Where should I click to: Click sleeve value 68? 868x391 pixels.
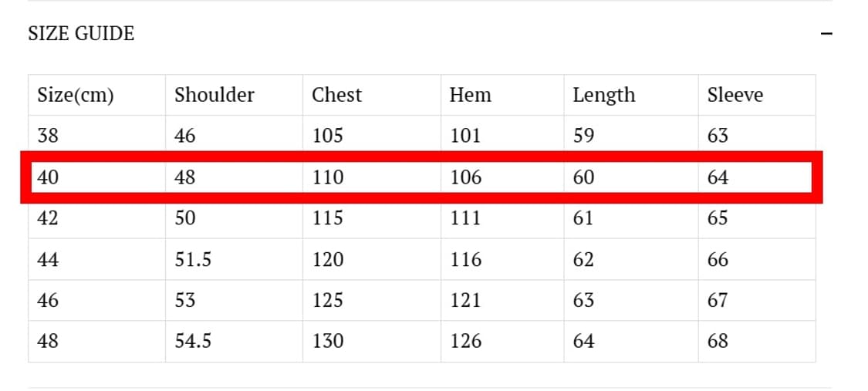pyautogui.click(x=718, y=341)
